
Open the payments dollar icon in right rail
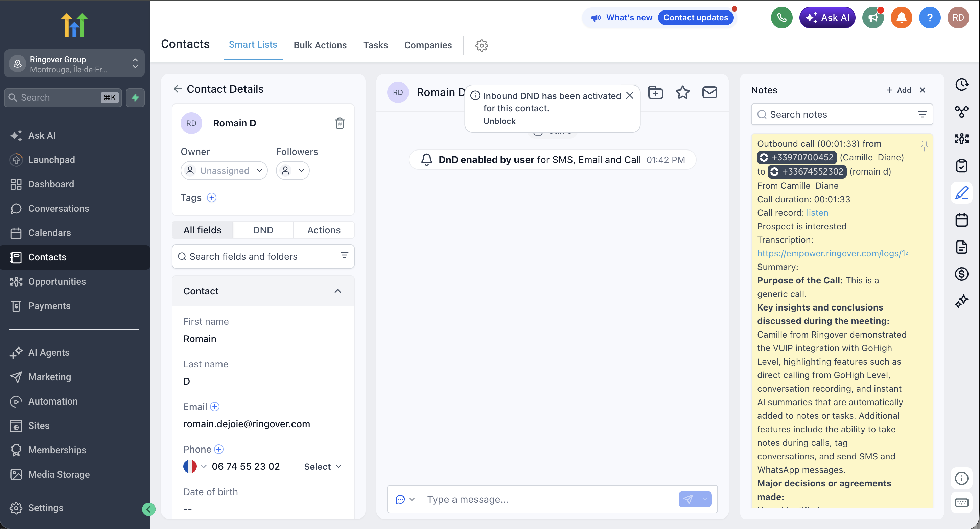961,274
